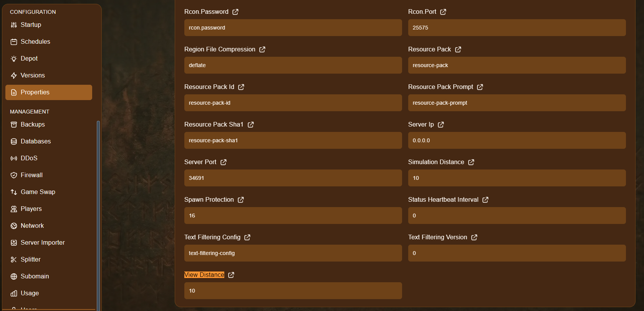Open Backups management page
This screenshot has width=644, height=311.
(49, 125)
